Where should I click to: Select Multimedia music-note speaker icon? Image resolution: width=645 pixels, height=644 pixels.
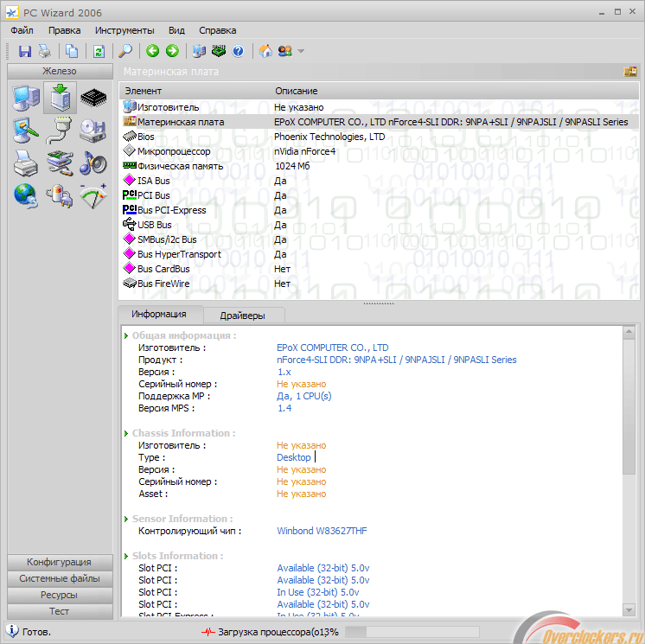93,163
